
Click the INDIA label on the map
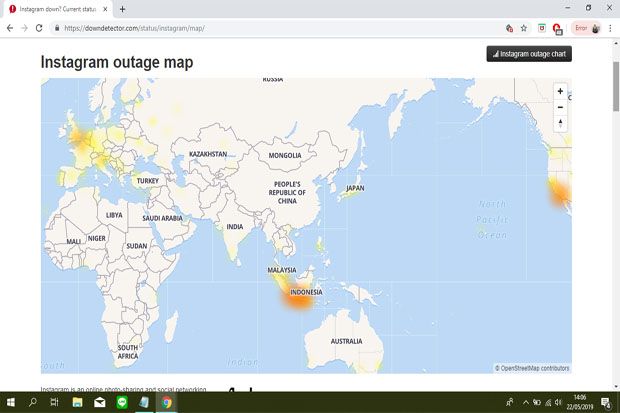[x=235, y=227]
